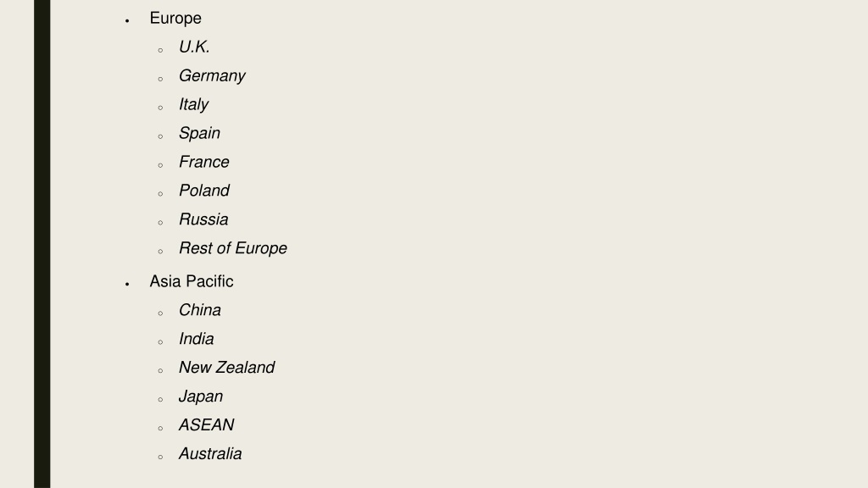Click the Europe heading text

tap(175, 19)
